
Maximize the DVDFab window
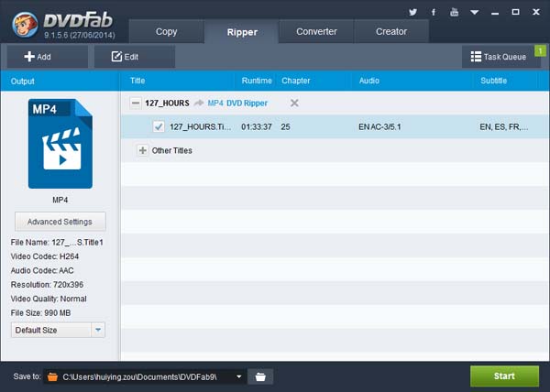pos(515,12)
